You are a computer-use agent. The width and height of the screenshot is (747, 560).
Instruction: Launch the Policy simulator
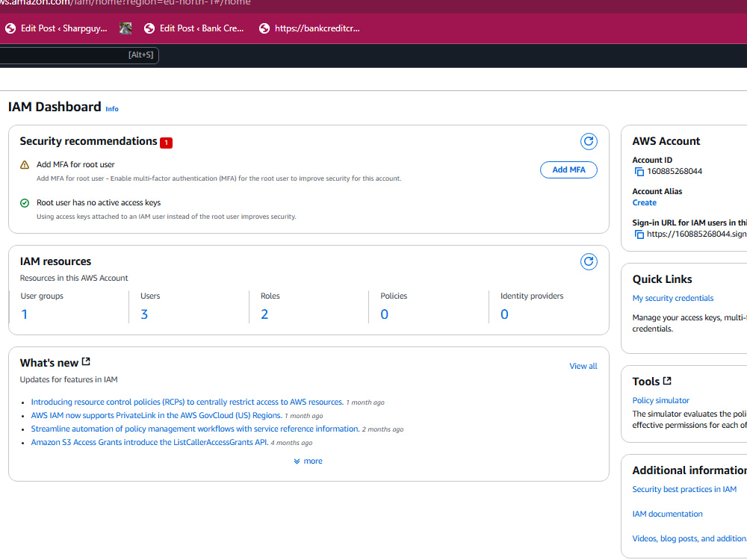click(x=660, y=400)
